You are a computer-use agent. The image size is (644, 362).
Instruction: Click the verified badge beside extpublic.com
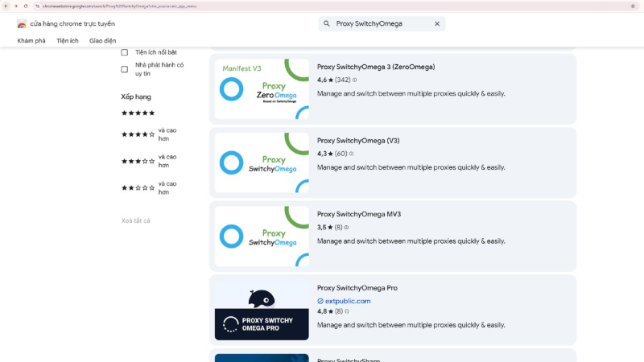320,301
